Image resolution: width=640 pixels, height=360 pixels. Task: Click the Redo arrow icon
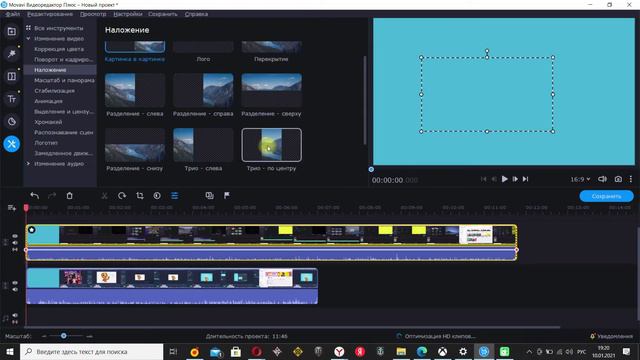point(52,196)
